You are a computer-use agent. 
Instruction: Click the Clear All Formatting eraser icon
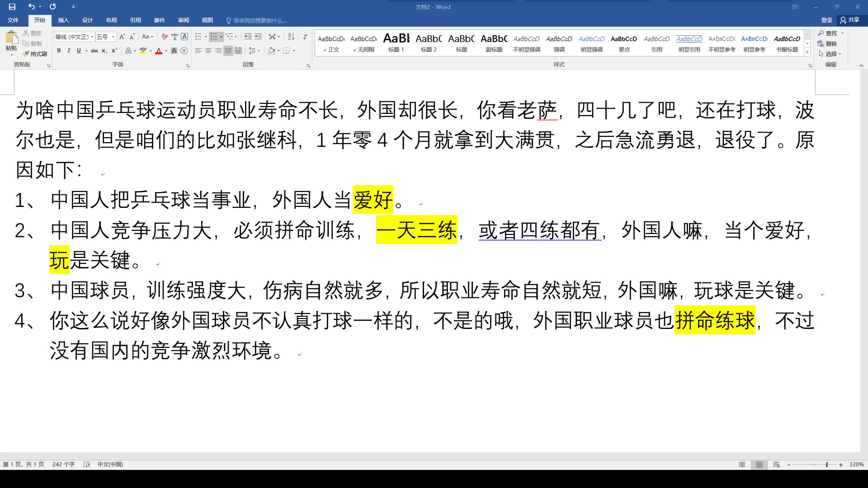(164, 37)
